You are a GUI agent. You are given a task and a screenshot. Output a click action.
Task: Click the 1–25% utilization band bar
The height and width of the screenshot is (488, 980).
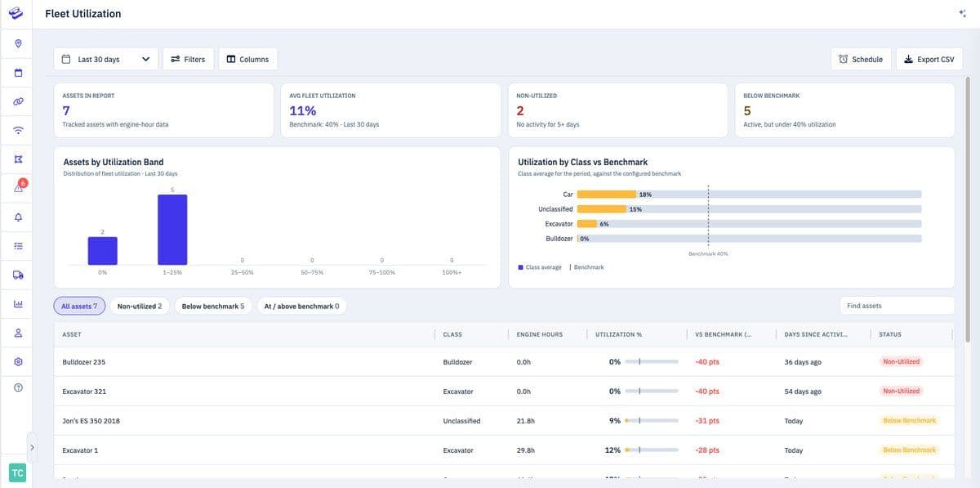click(x=172, y=230)
